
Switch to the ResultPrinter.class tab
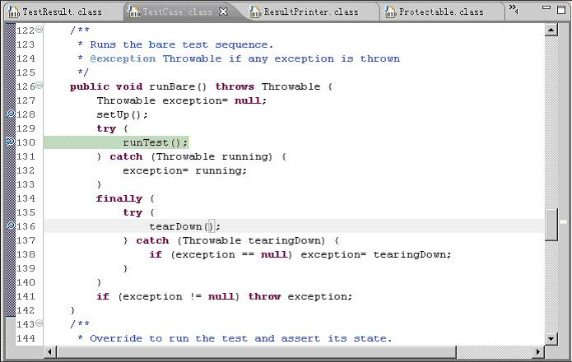(x=311, y=12)
